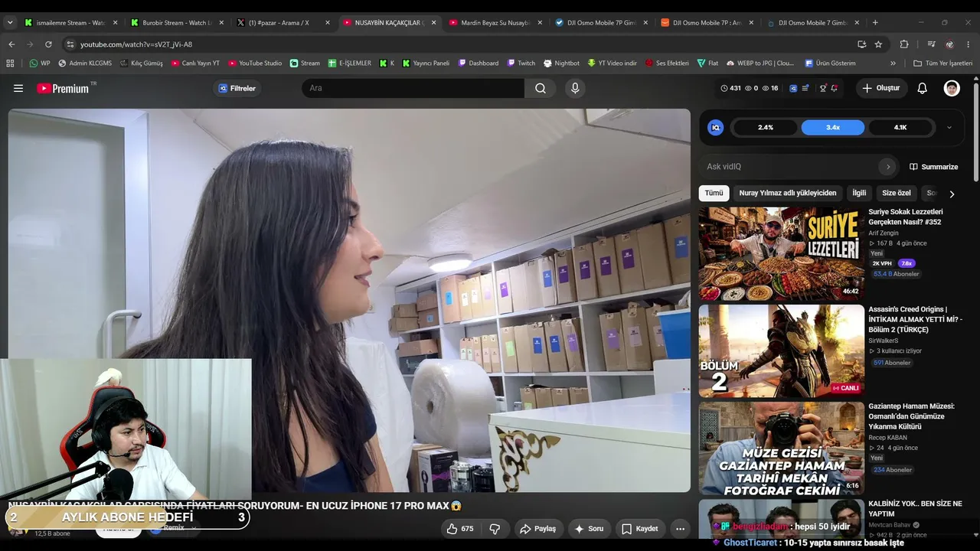This screenshot has width=980, height=551.
Task: Expand the vidIQ stats panel chevron
Action: pos(949,128)
